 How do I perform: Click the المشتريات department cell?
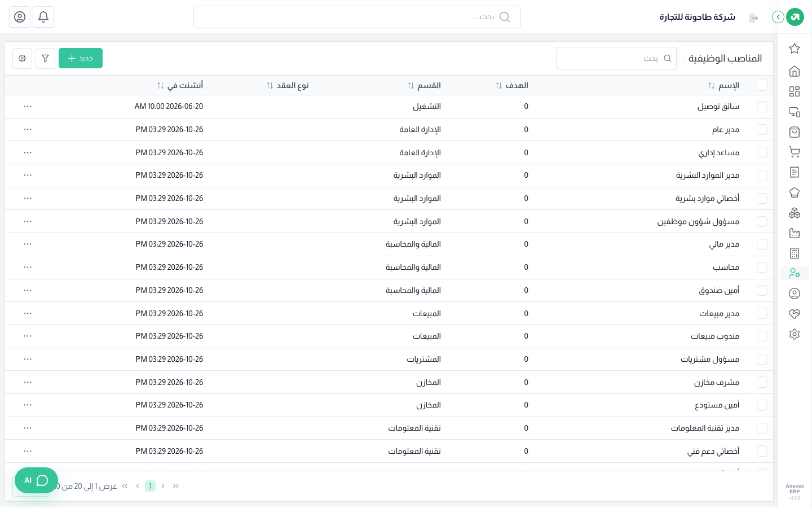[424, 359]
